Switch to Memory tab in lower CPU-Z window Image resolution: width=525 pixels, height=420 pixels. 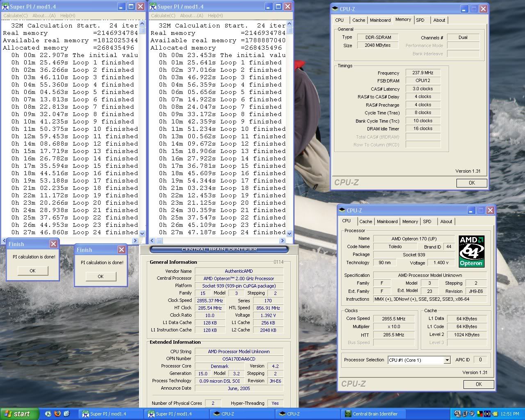[x=410, y=221]
